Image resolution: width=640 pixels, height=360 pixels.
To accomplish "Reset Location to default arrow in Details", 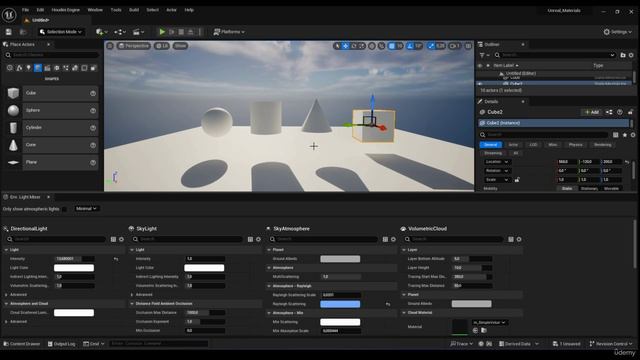I will pos(627,162).
